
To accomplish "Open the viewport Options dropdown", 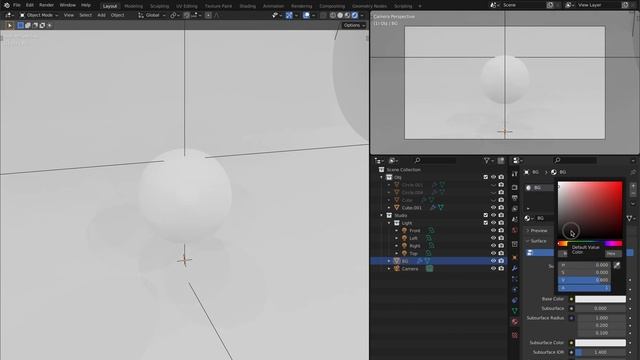I will coord(354,25).
